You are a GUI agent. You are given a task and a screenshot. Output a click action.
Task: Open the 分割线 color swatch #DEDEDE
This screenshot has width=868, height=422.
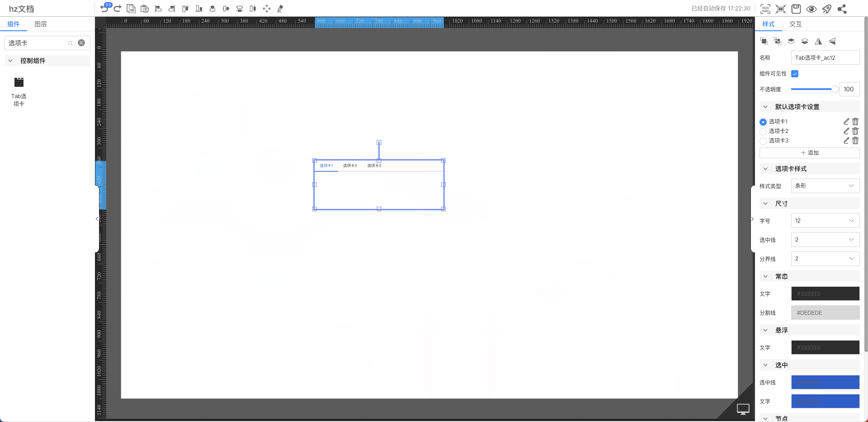point(825,313)
